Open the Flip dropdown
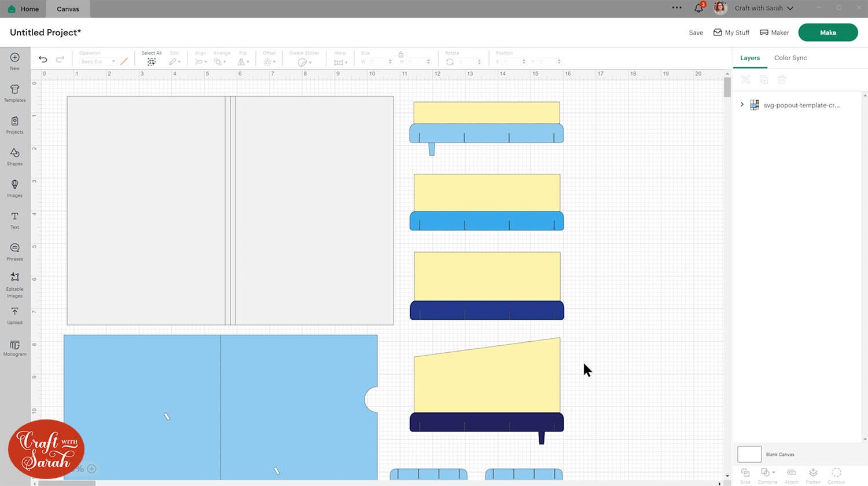Viewport: 868px width, 486px height. point(243,61)
